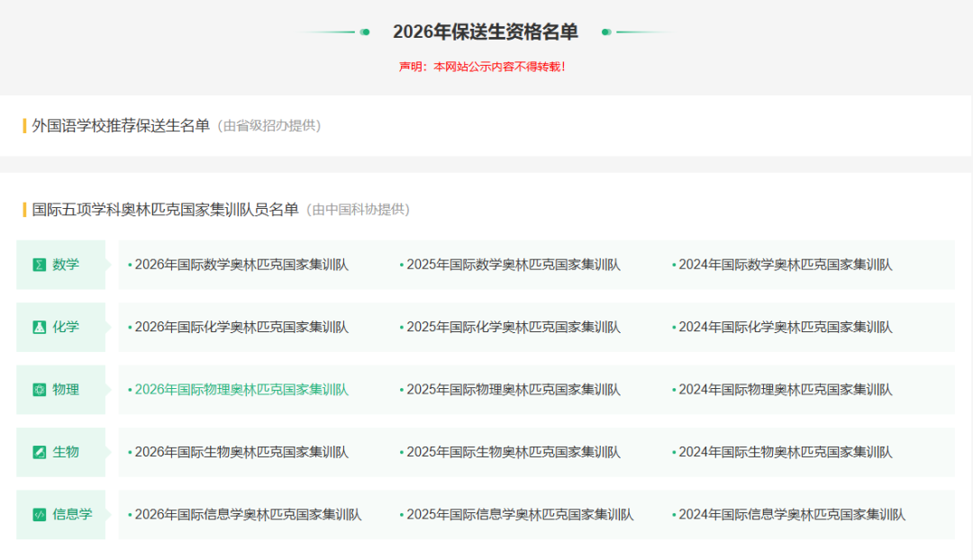Select the 化学 category label
Image resolution: width=973 pixels, height=560 pixels.
coord(66,328)
